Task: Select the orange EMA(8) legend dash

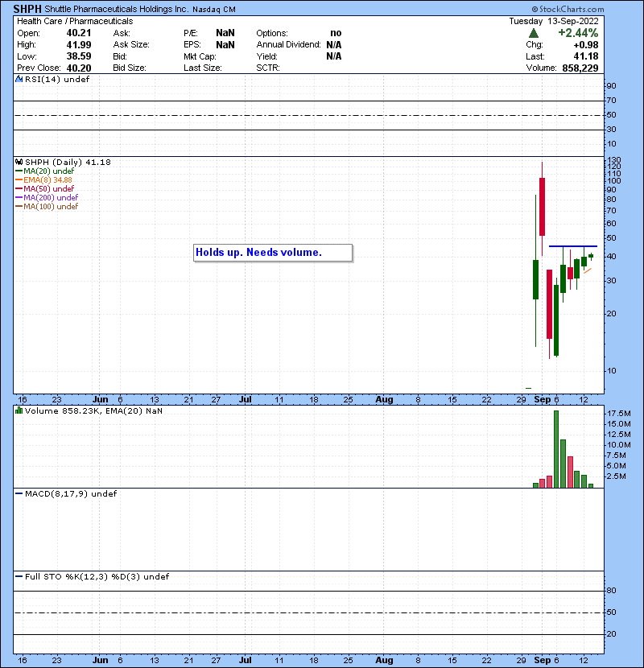Action: [19, 180]
